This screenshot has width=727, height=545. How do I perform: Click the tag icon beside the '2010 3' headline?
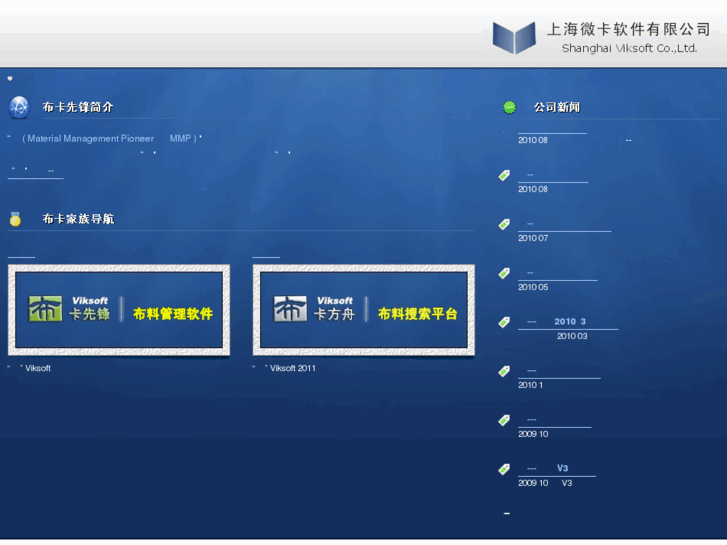504,322
